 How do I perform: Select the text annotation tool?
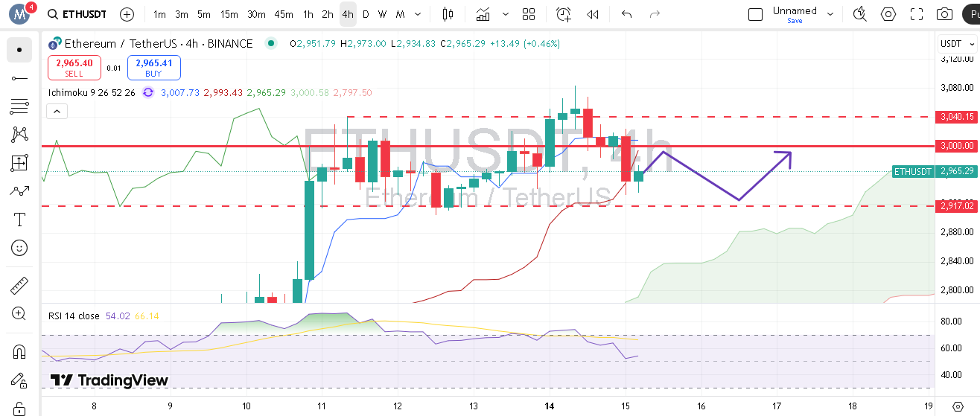(19, 220)
